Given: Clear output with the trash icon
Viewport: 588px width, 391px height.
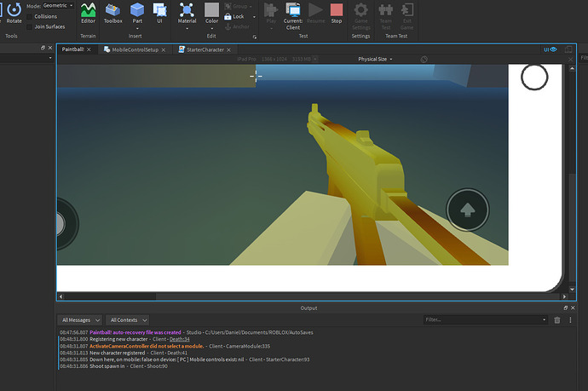Looking at the screenshot, I should [557, 319].
